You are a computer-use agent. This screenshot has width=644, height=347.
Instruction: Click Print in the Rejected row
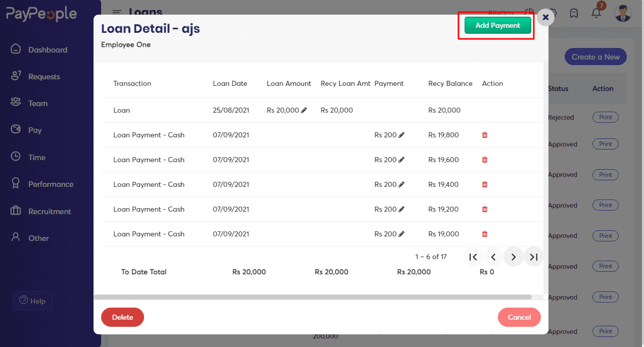pyautogui.click(x=606, y=117)
